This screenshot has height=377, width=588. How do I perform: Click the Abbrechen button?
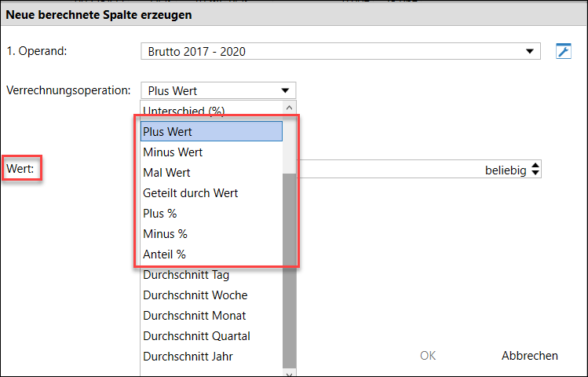coord(529,355)
